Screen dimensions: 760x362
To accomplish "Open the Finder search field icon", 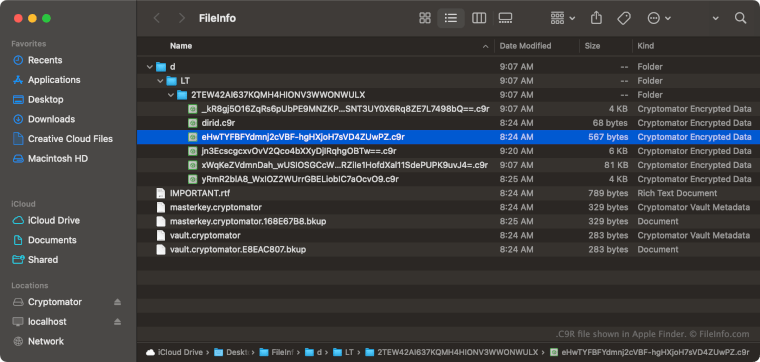I will pyautogui.click(x=740, y=18).
